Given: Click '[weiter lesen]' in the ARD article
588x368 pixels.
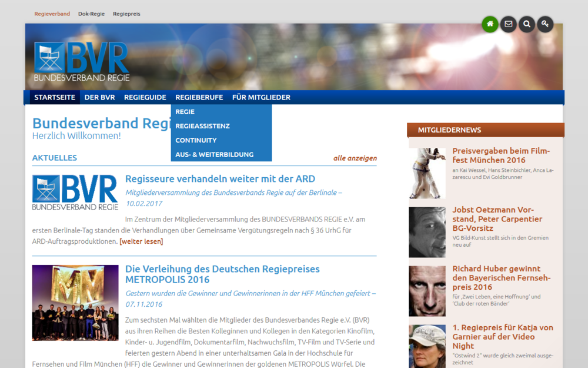Looking at the screenshot, I should point(141,241).
